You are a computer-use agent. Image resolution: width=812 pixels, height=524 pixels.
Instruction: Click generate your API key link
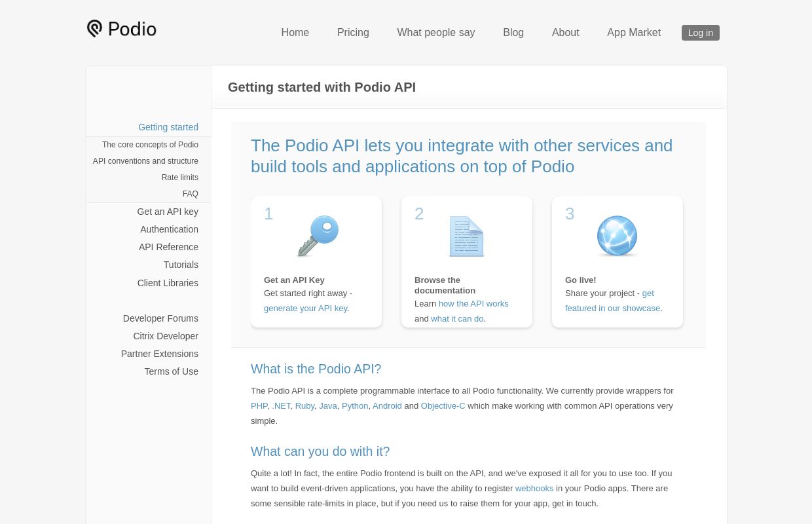305,309
